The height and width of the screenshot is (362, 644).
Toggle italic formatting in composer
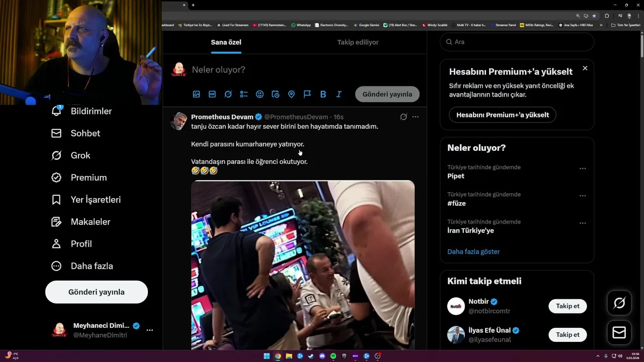coord(339,94)
